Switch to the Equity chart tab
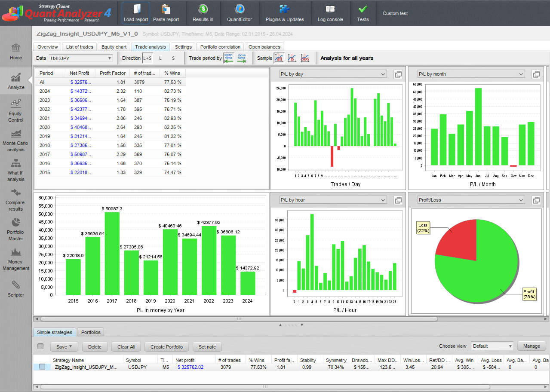Viewport: 550px width, 392px height. point(114,47)
